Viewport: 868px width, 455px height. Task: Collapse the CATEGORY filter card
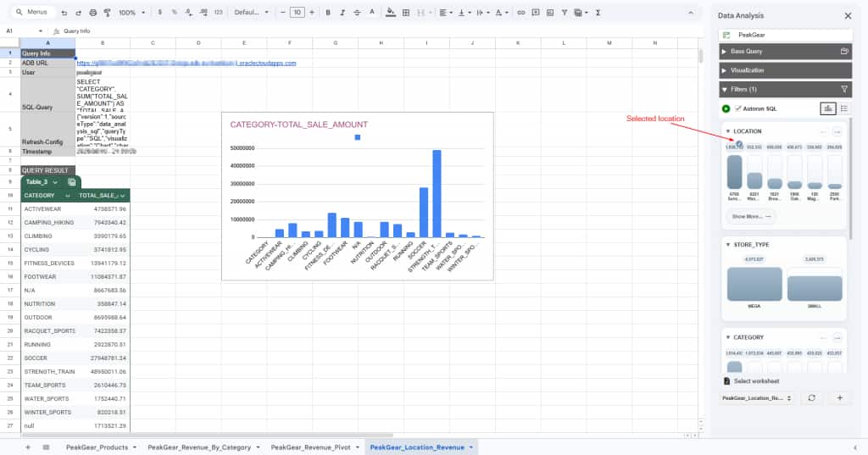[728, 337]
